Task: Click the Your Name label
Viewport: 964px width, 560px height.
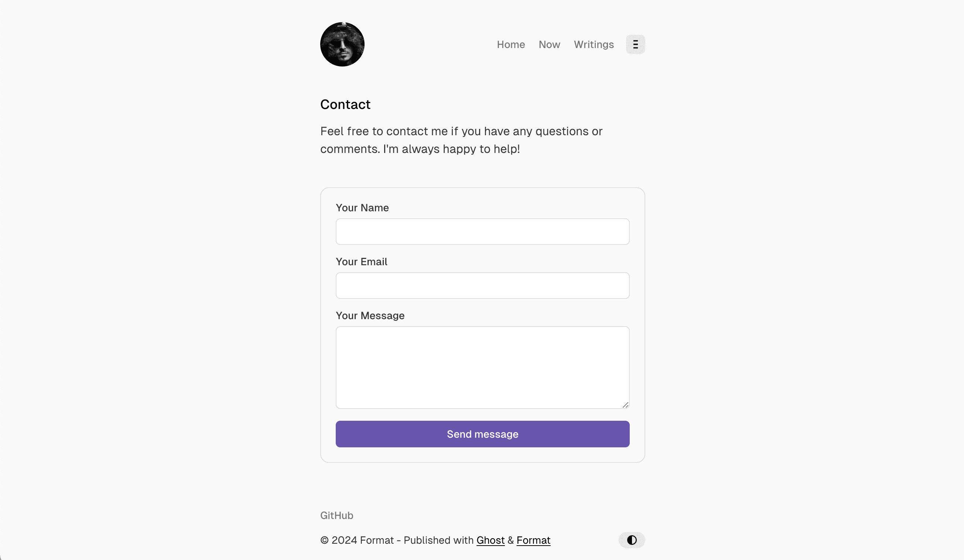Action: pyautogui.click(x=362, y=208)
